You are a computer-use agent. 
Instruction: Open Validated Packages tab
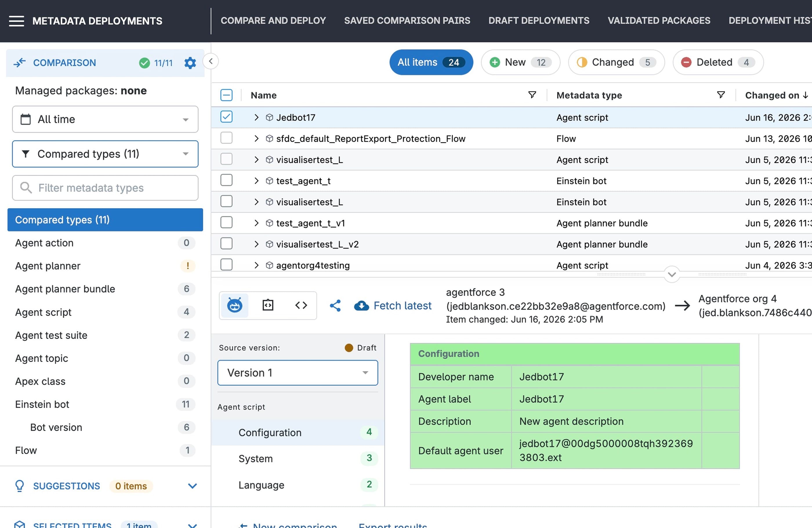[659, 21]
